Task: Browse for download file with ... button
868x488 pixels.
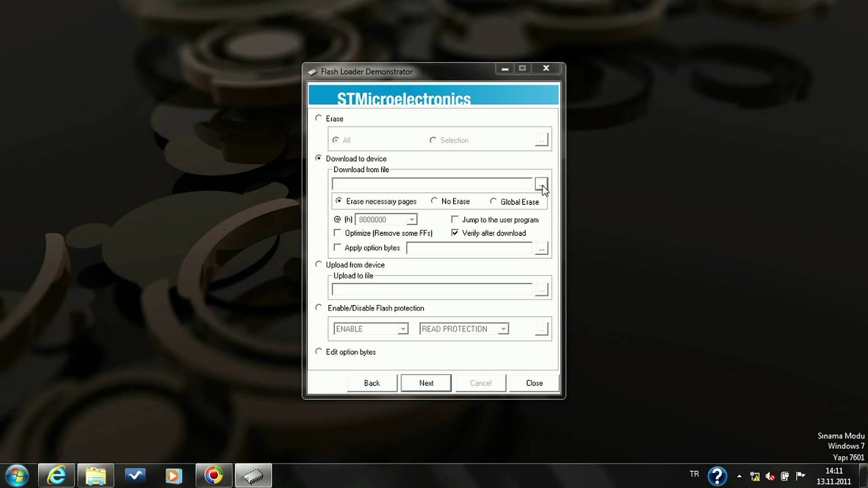Action: tap(540, 184)
